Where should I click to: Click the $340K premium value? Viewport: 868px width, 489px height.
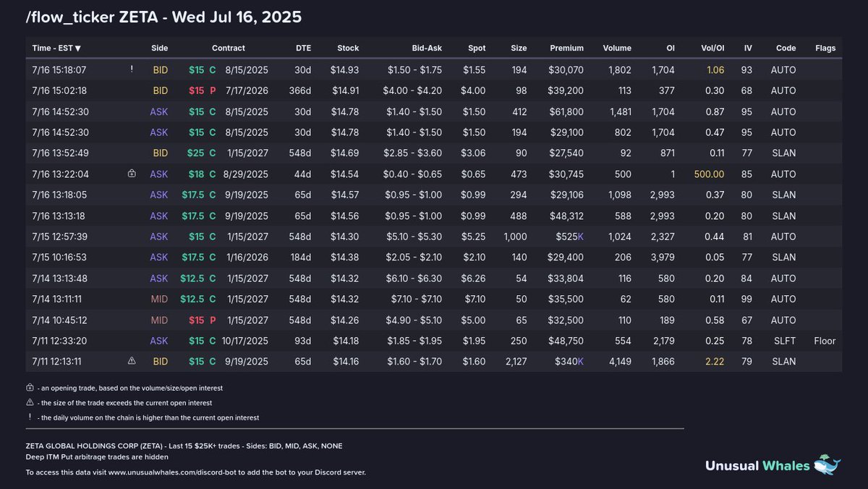[569, 362]
